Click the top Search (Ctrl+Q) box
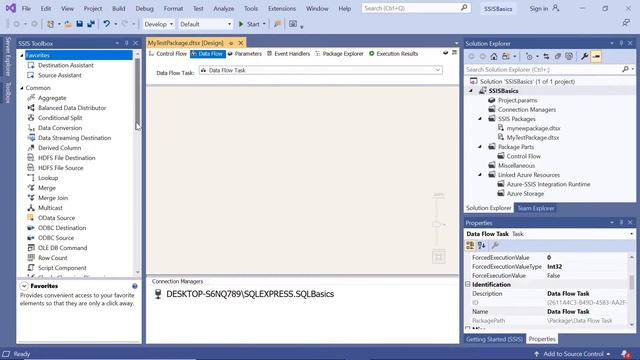The height and width of the screenshot is (360, 640). (x=416, y=8)
